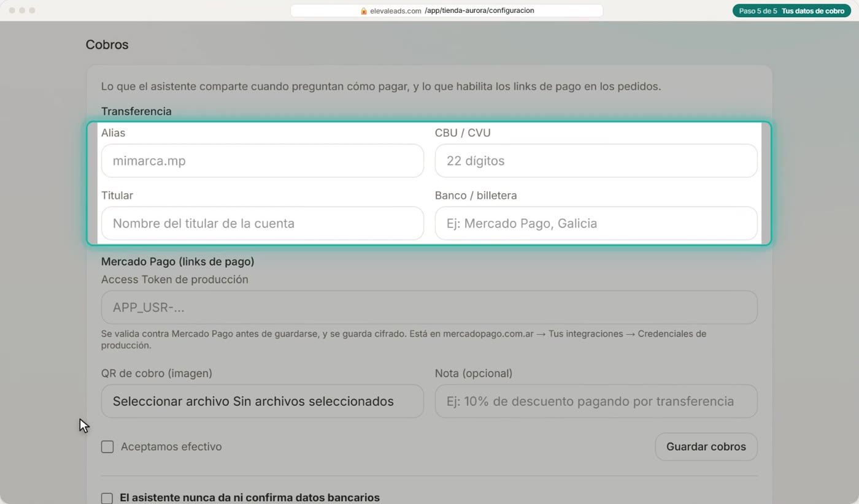Image resolution: width=859 pixels, height=504 pixels.
Task: Click the Alias input field
Action: pos(263,161)
